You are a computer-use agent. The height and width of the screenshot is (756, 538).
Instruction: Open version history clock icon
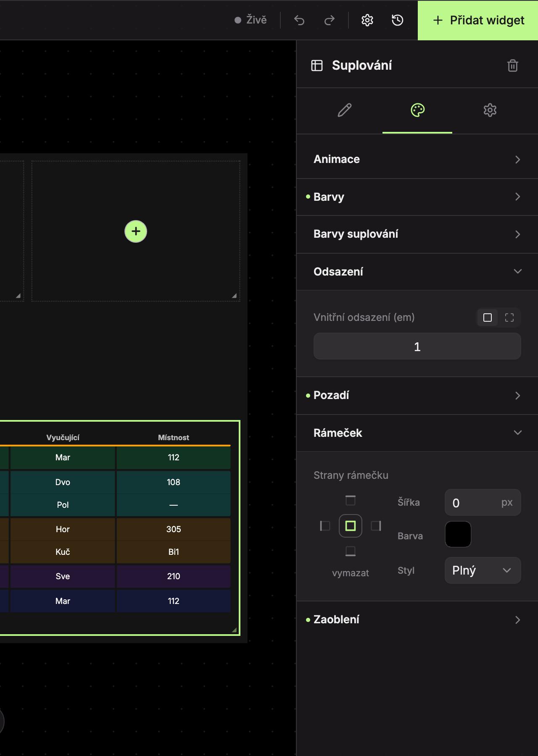[398, 20]
